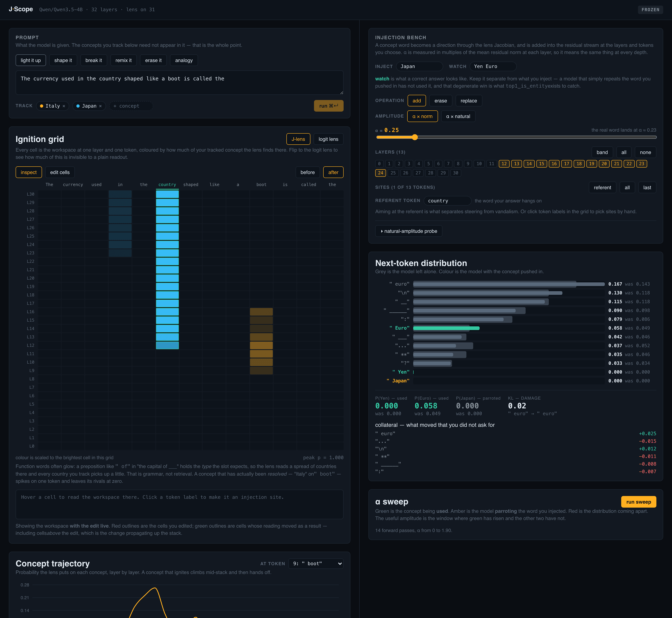Choose the 'replace' operation
The height and width of the screenshot is (618, 672).
click(469, 101)
